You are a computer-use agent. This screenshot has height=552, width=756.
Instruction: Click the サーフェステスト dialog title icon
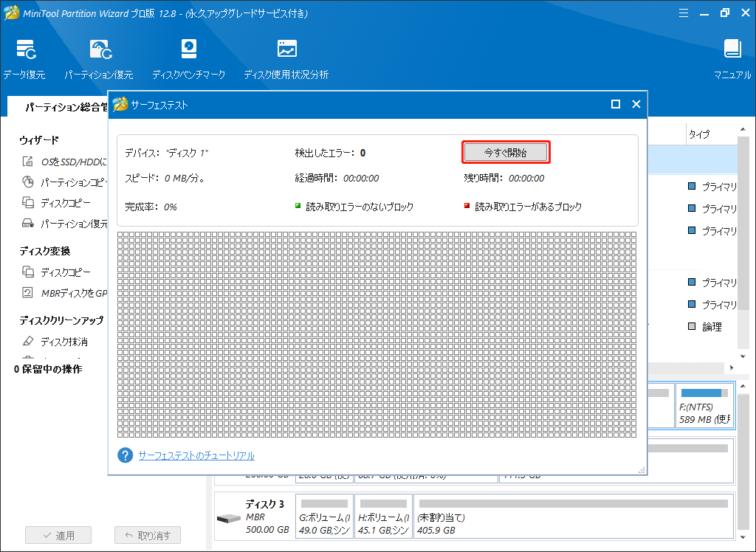(x=120, y=104)
